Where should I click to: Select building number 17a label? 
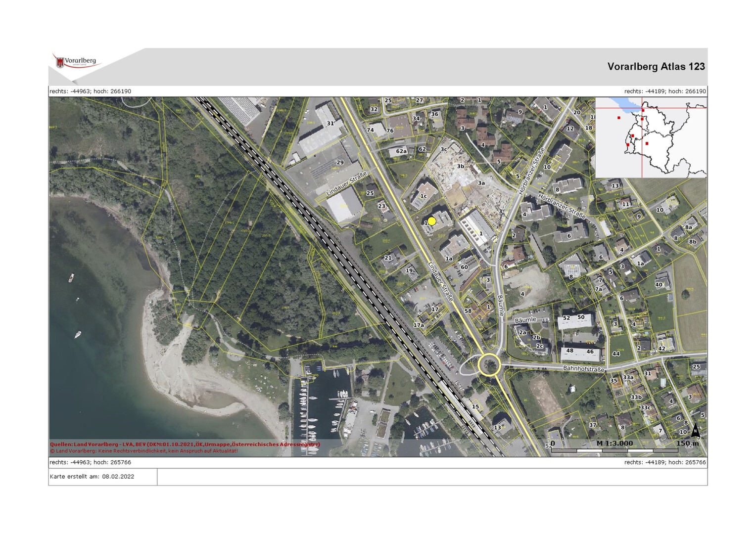coord(419,325)
